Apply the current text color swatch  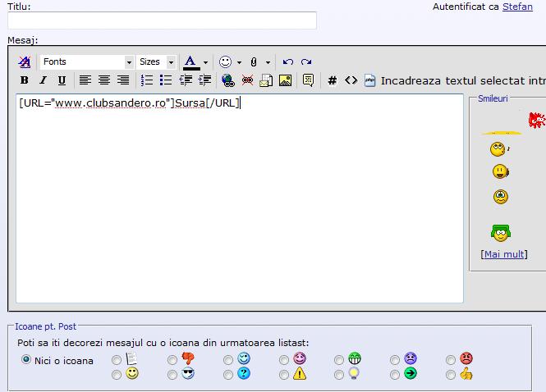[x=190, y=62]
